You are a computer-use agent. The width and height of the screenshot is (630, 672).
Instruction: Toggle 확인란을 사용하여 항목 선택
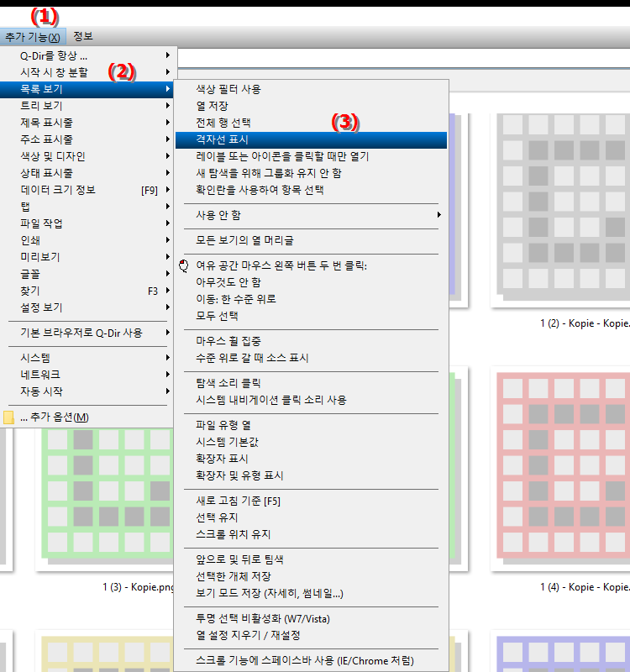(x=311, y=190)
